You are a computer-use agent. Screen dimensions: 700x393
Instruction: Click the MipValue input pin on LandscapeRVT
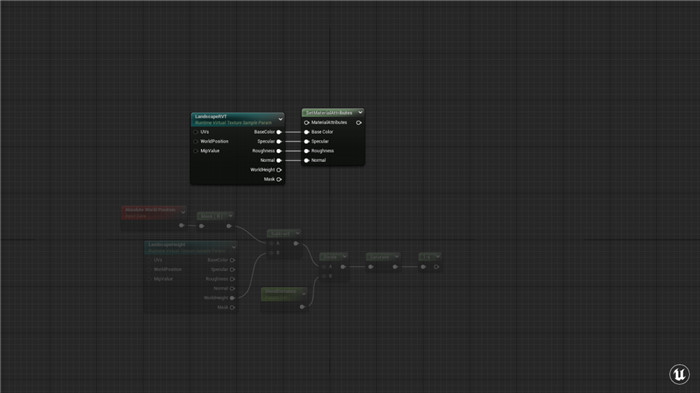[x=196, y=151]
